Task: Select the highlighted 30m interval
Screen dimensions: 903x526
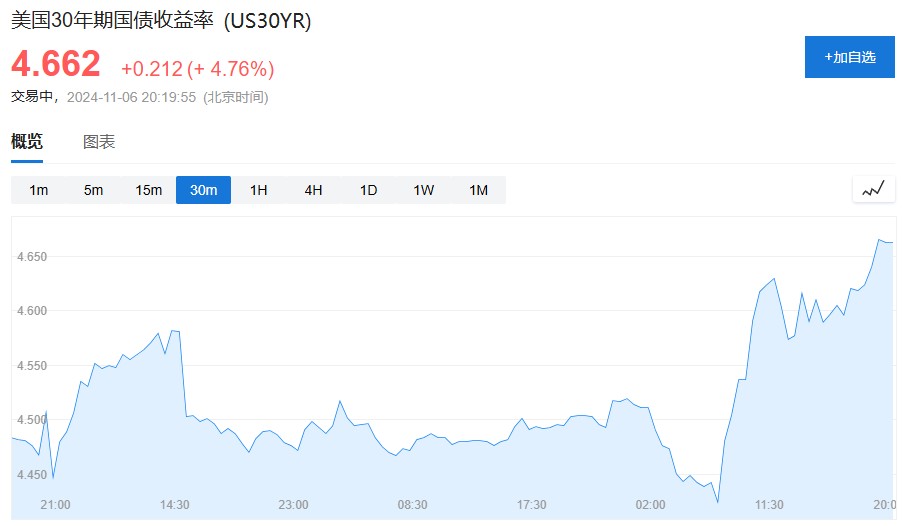Action: tap(203, 190)
